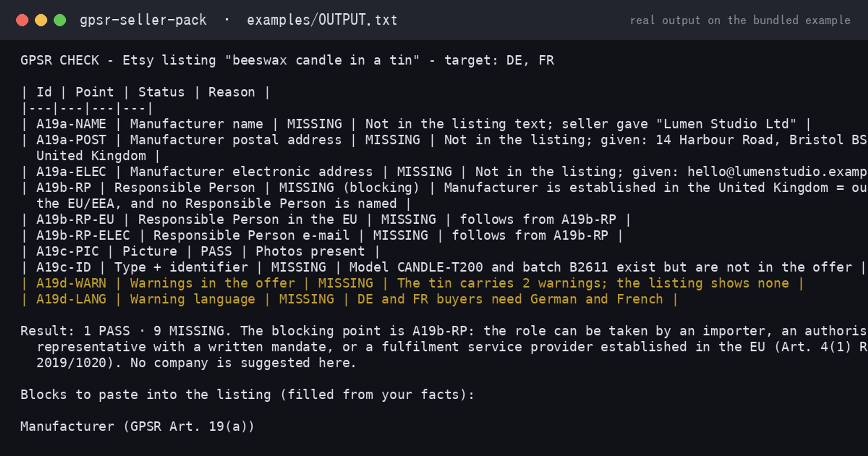Click the yellow minimize window dot
The height and width of the screenshot is (456, 868).
[41, 20]
